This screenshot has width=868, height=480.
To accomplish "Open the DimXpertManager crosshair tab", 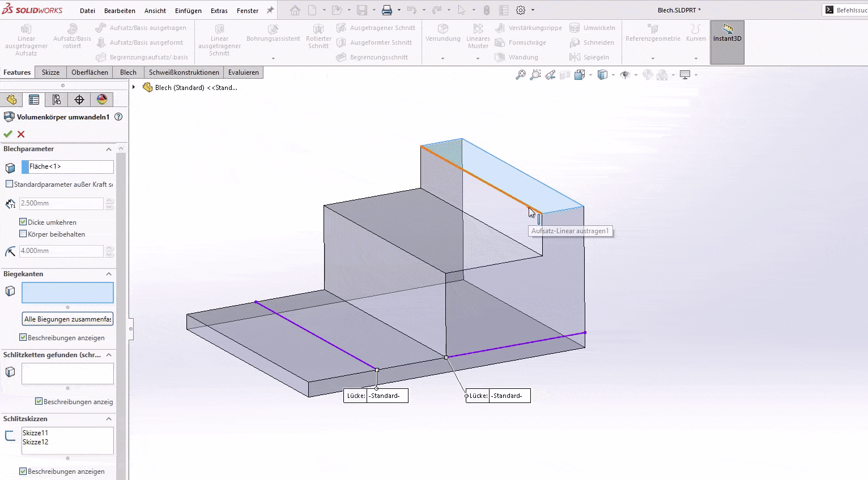I will coord(79,100).
